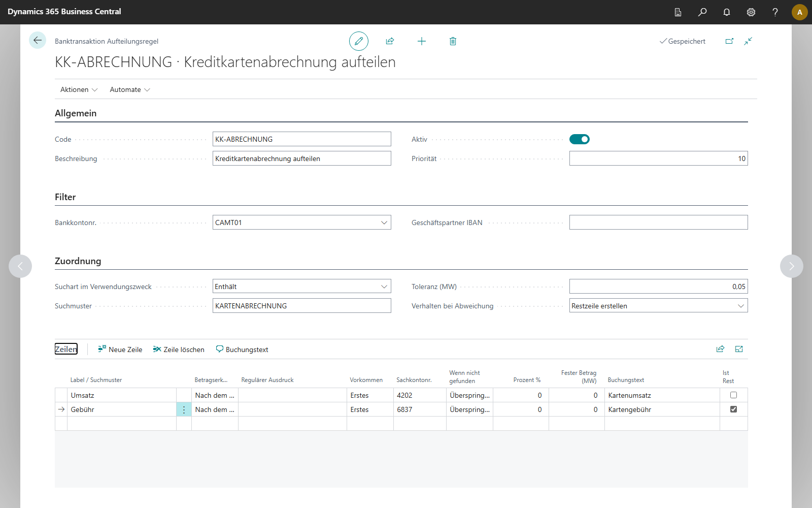This screenshot has width=812, height=508.
Task: Open the Bankkontonr. dropdown
Action: [x=384, y=223]
